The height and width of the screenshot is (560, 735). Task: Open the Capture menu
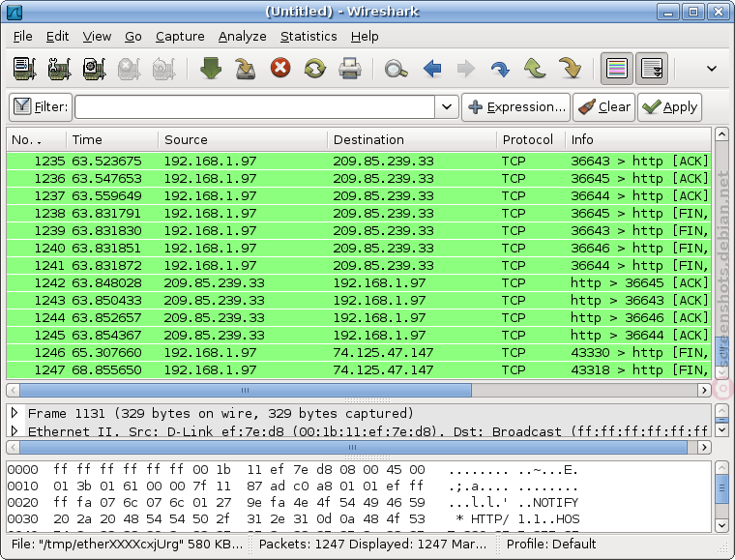coord(180,37)
